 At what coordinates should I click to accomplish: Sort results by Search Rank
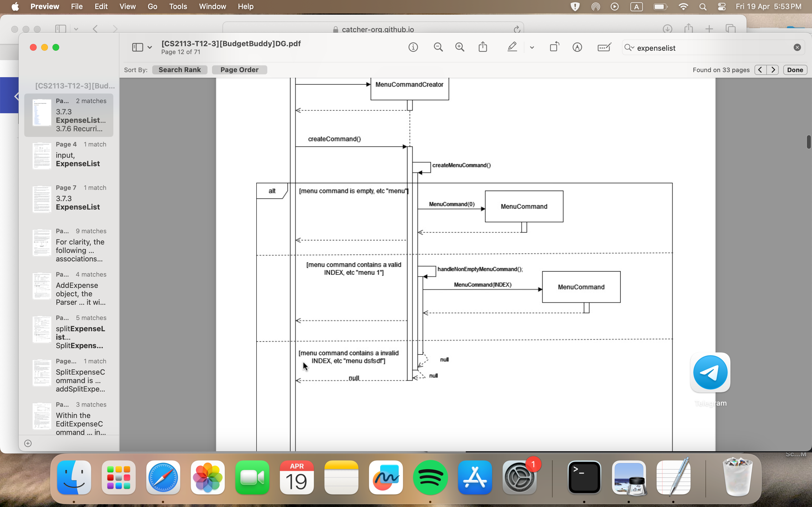tap(180, 70)
